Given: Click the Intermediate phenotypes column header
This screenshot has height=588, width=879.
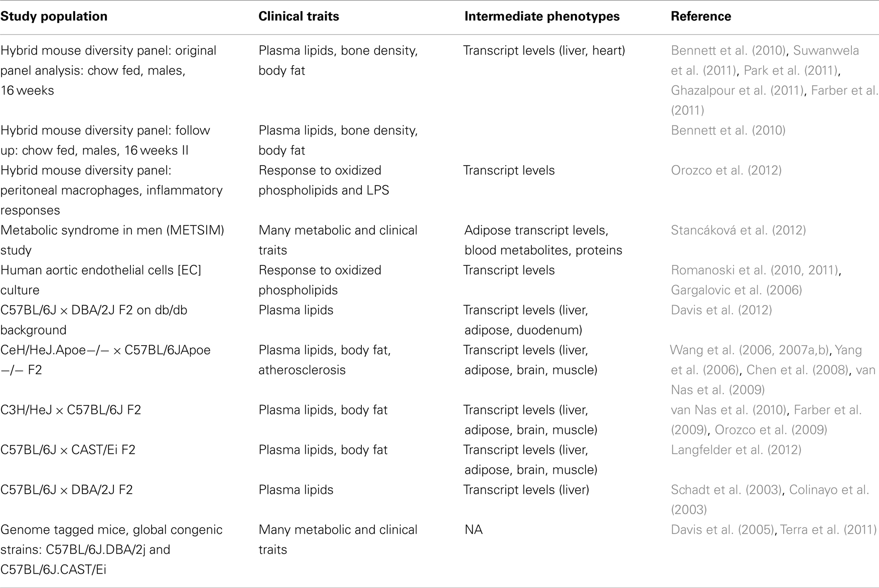Looking at the screenshot, I should (542, 17).
